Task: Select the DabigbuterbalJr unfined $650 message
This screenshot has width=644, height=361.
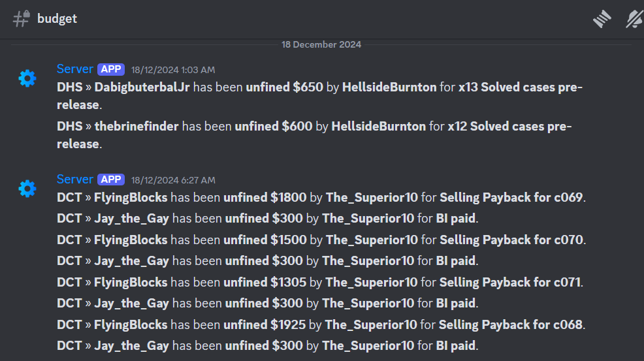Action: [319, 96]
